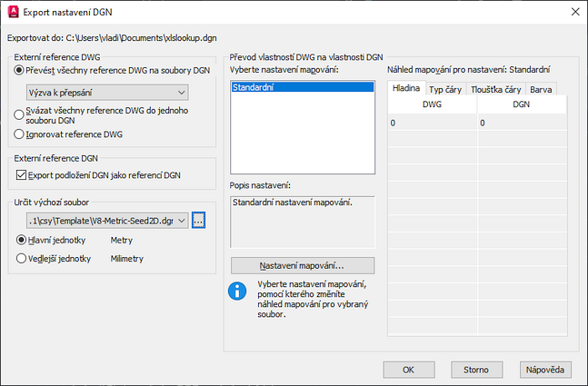Open the 'Typ čáry' tab

445,90
